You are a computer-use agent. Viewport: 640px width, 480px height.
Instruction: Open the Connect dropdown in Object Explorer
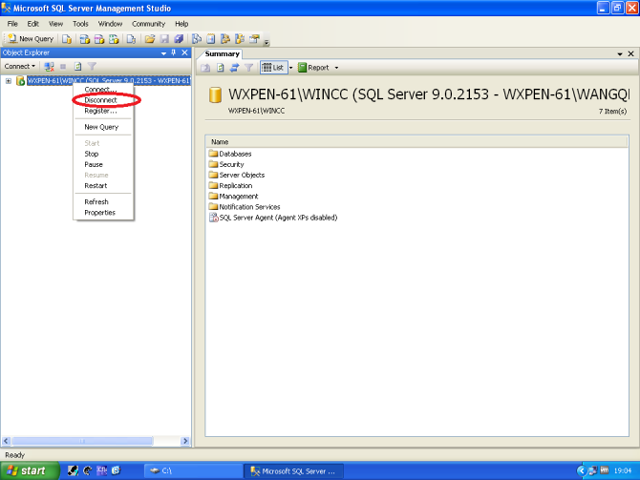coord(19,66)
